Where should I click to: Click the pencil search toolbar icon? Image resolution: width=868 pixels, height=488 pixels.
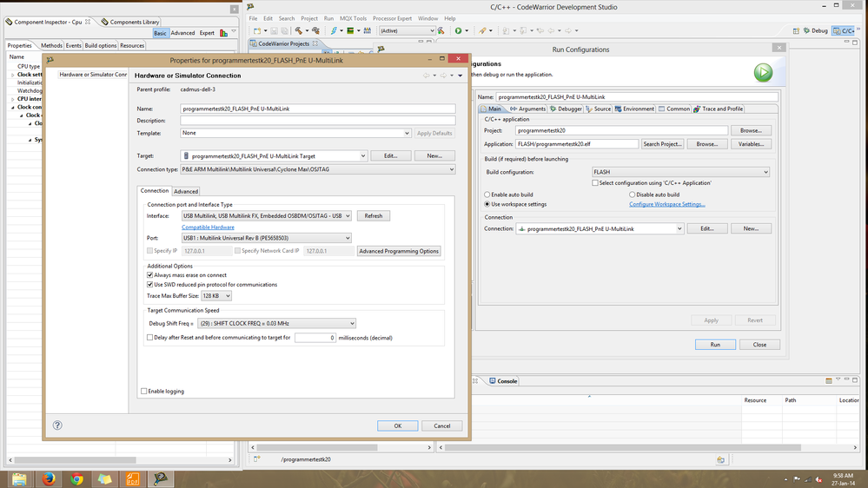(483, 31)
